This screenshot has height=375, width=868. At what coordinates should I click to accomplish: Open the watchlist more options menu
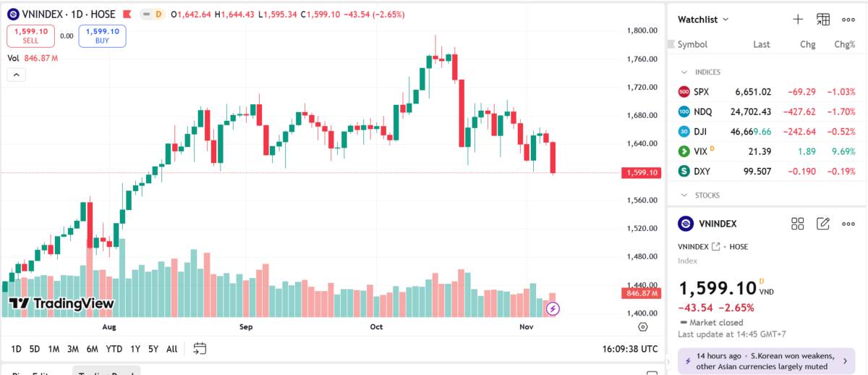848,20
